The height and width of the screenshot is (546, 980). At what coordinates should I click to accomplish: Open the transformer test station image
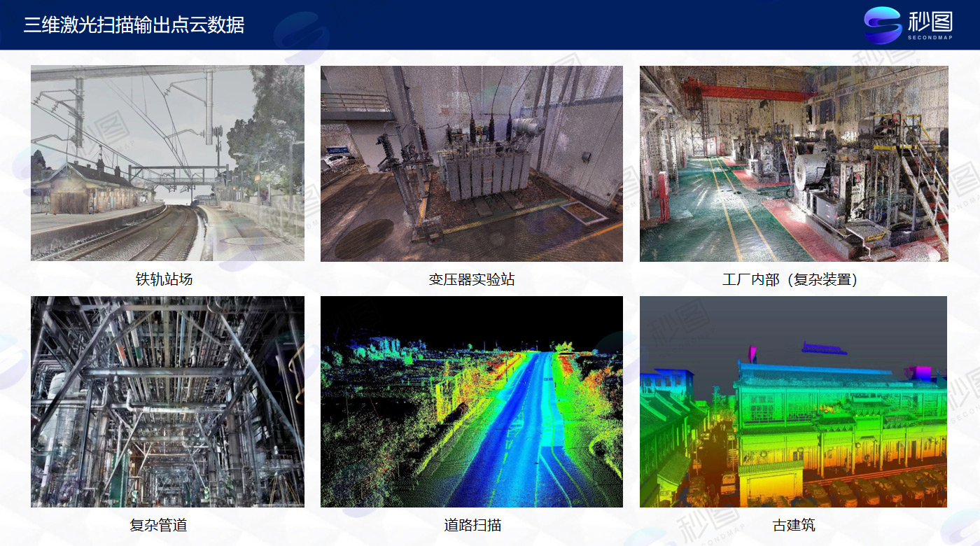(x=471, y=163)
